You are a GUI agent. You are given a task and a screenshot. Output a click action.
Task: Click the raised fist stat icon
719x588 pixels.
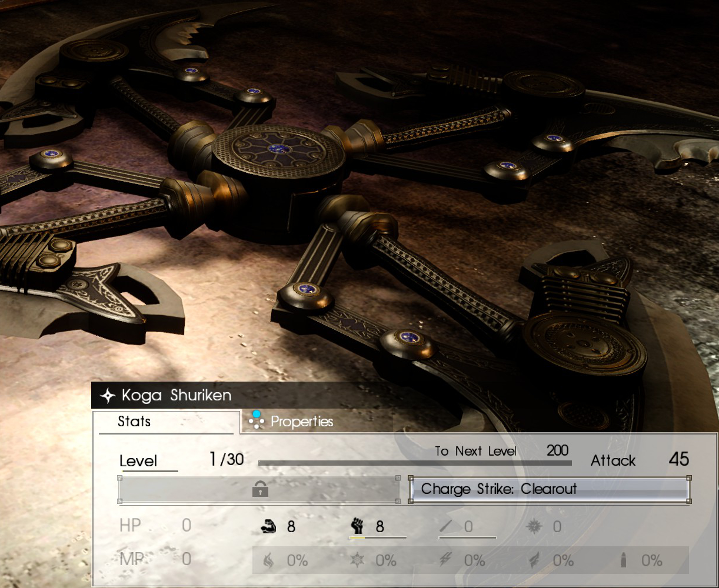(x=357, y=526)
